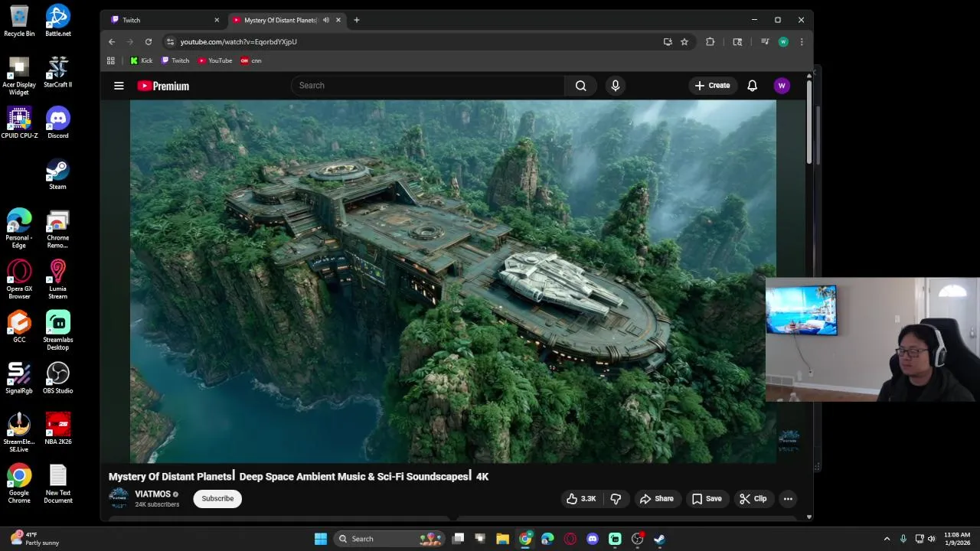Select New Text Document file

point(58,484)
